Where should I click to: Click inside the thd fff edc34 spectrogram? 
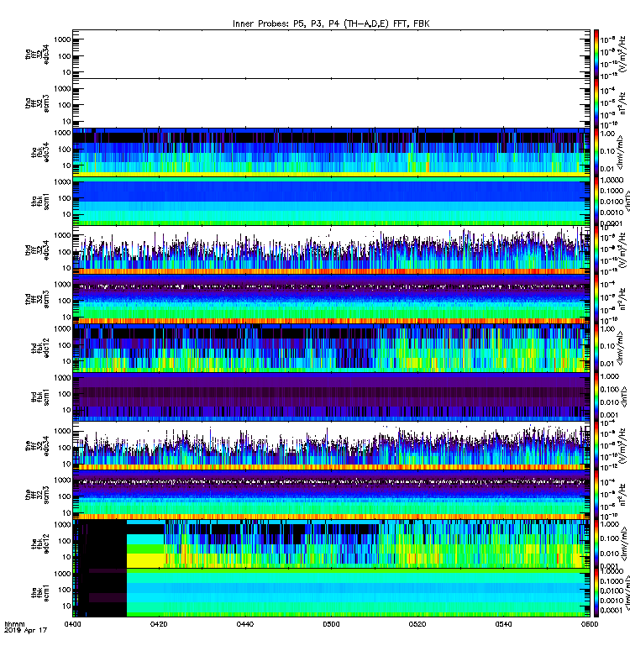coord(331,249)
